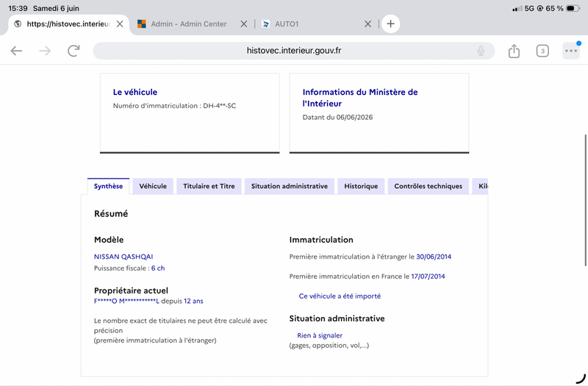Click the page vertical scrollbar
Viewport: 588px width, 386px height.
click(585, 200)
